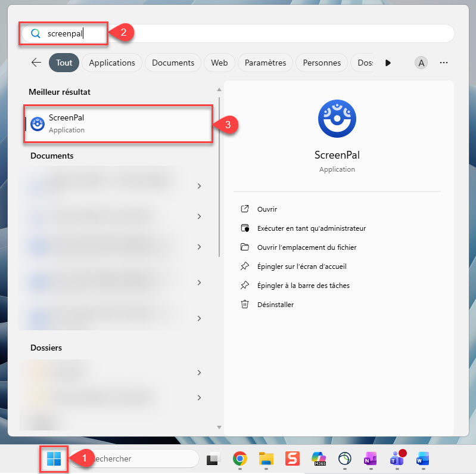476x474 pixels.
Task: Click into the screenpal search field
Action: click(238, 33)
